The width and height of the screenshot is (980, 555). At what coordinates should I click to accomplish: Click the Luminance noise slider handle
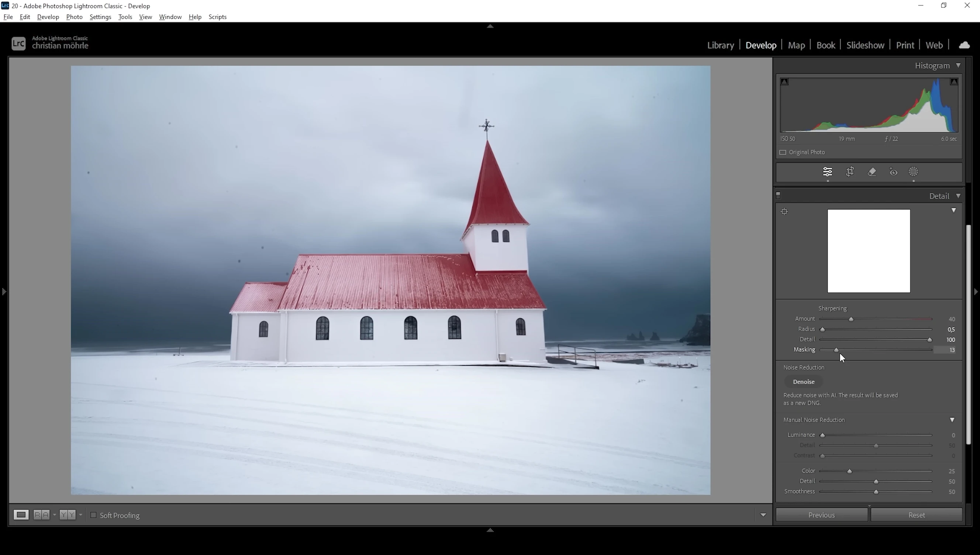click(822, 435)
